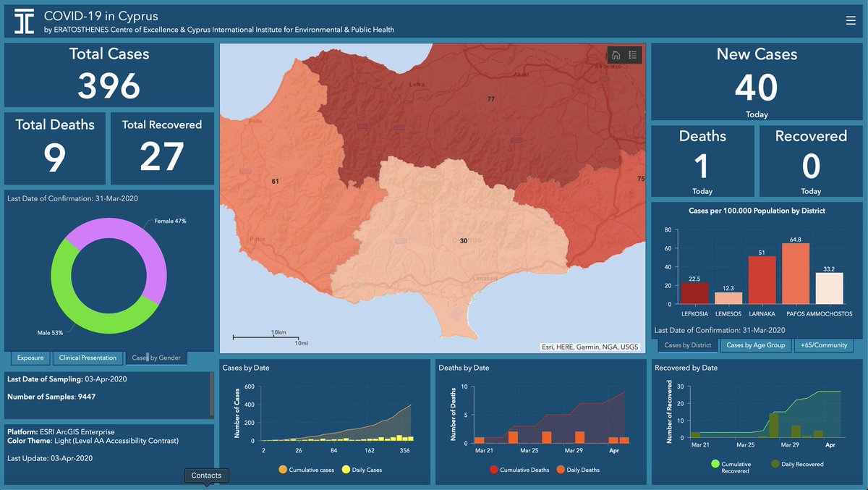
Task: Click the LEFKOSIA bar in chart
Action: pyautogui.click(x=695, y=292)
